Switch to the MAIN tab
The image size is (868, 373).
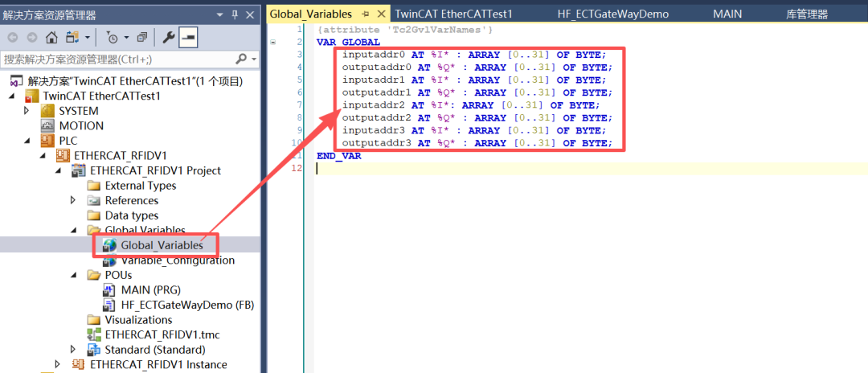(727, 14)
